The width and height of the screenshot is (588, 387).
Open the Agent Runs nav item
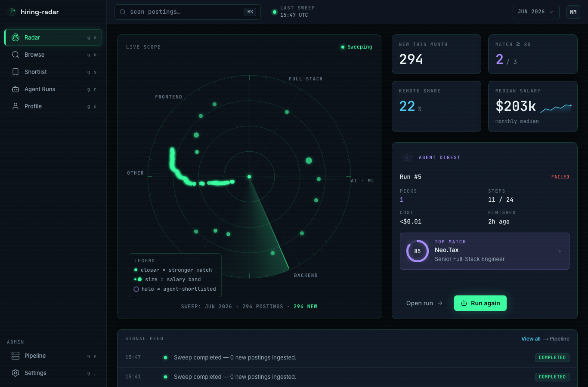pyautogui.click(x=53, y=89)
